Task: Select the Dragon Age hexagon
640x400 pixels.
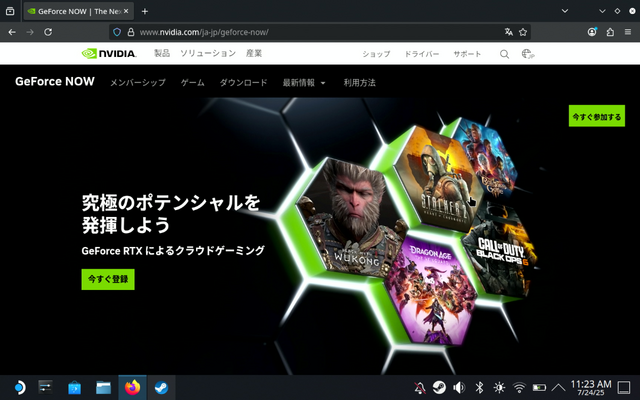Action: 431,290
